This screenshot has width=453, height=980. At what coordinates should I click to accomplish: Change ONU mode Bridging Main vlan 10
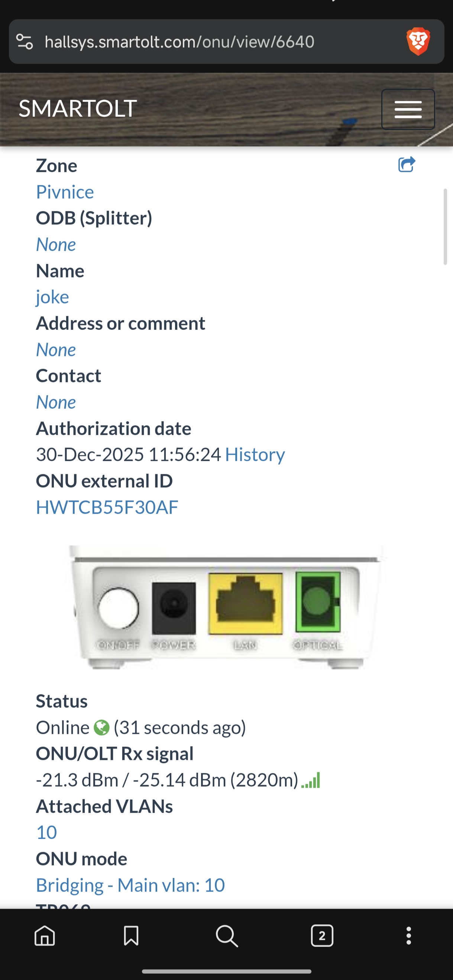(x=130, y=885)
